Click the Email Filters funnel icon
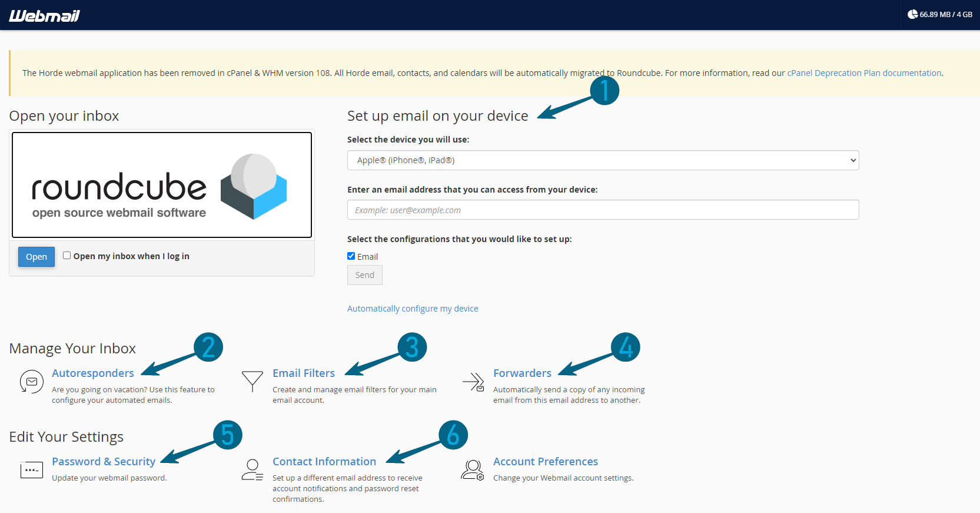The image size is (980, 513). point(253,381)
